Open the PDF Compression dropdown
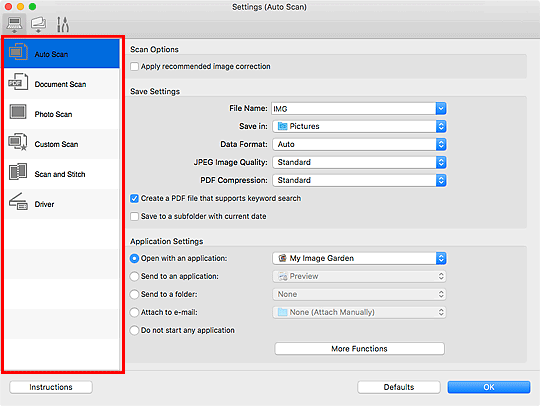Viewport: 540px width, 406px height. pos(359,180)
